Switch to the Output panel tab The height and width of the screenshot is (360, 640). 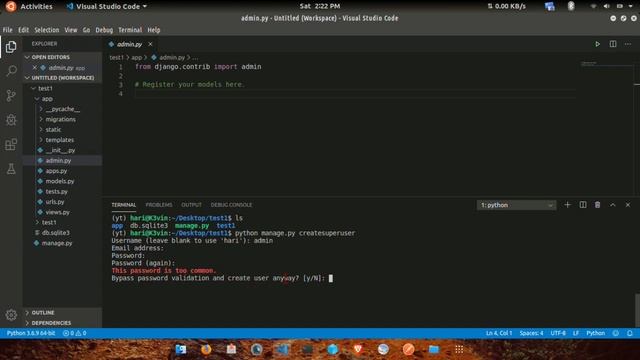(191, 205)
